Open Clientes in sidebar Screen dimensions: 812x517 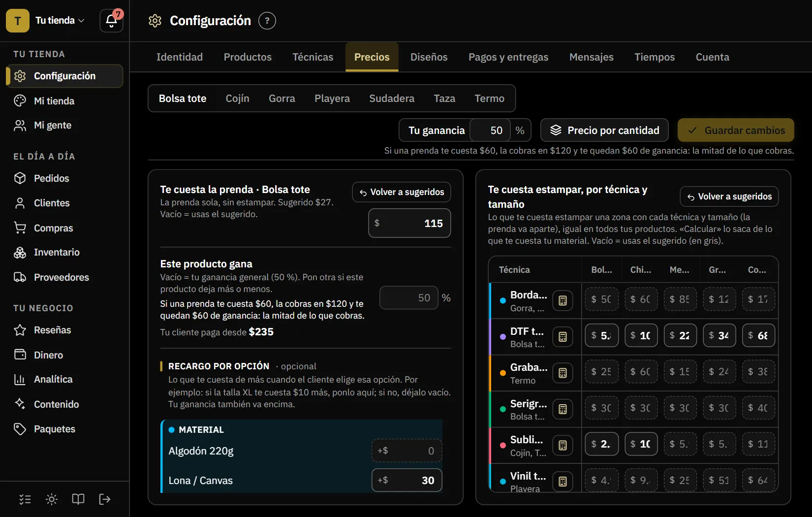point(64,203)
